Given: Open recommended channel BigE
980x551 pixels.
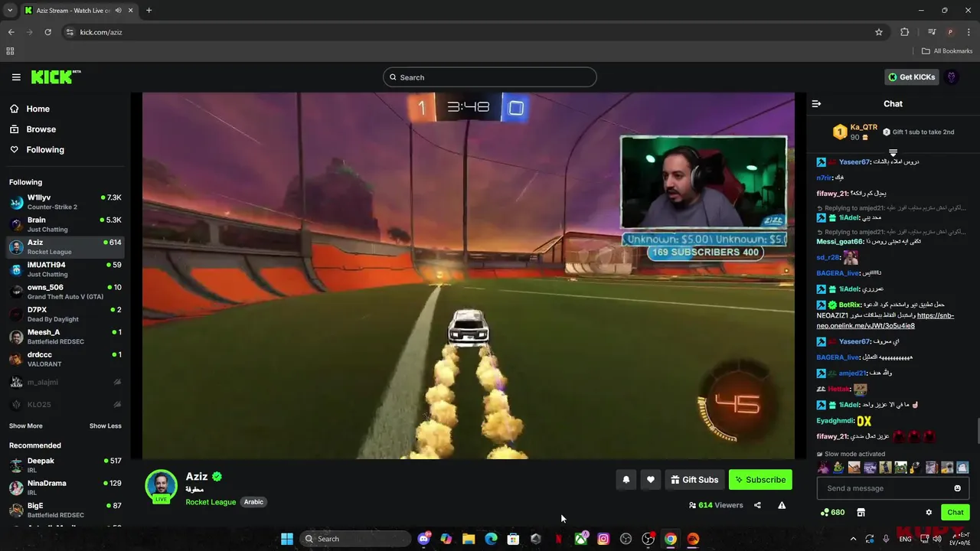Looking at the screenshot, I should tap(65, 510).
